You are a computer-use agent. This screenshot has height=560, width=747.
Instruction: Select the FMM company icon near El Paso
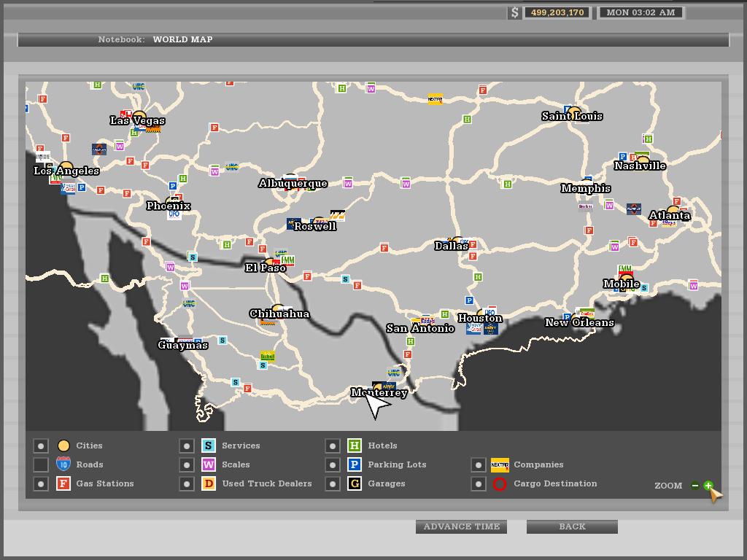click(x=287, y=260)
